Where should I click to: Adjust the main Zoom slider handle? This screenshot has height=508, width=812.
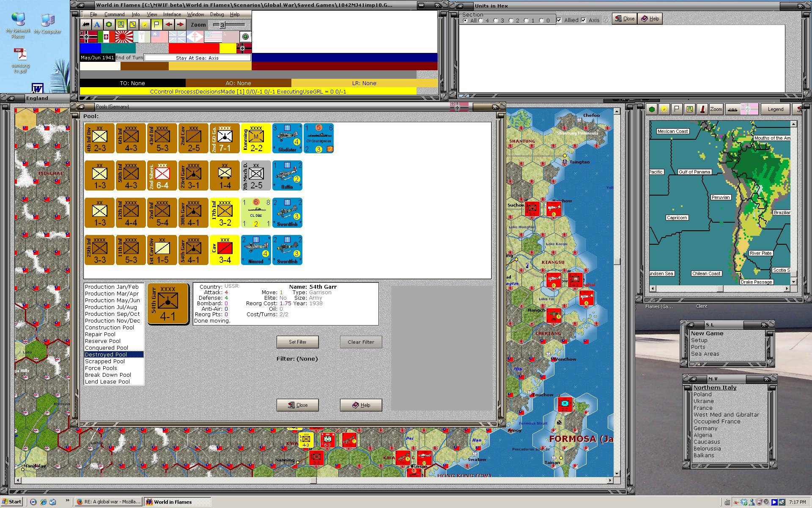[222, 25]
